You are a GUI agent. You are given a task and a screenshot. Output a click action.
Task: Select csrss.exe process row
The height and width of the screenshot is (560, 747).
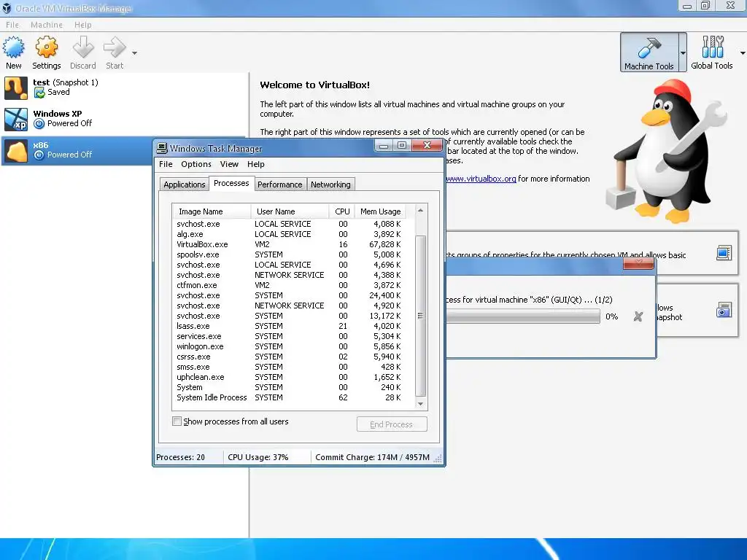click(x=289, y=357)
